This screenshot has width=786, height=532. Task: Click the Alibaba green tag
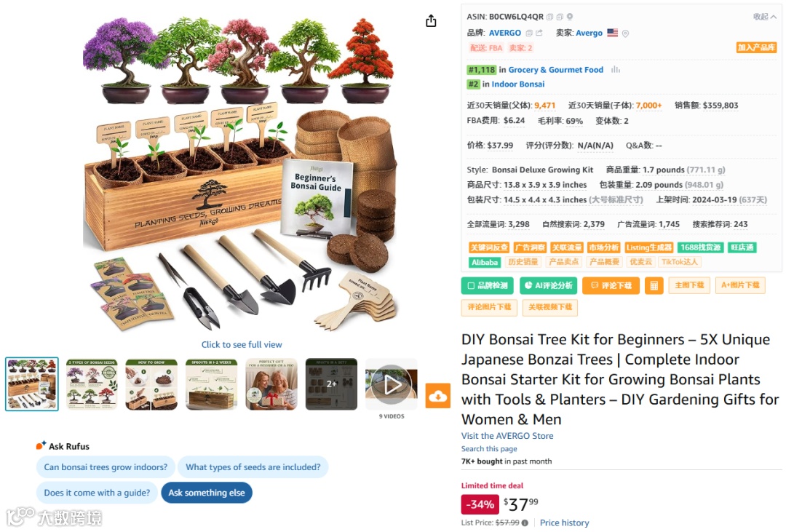(484, 262)
